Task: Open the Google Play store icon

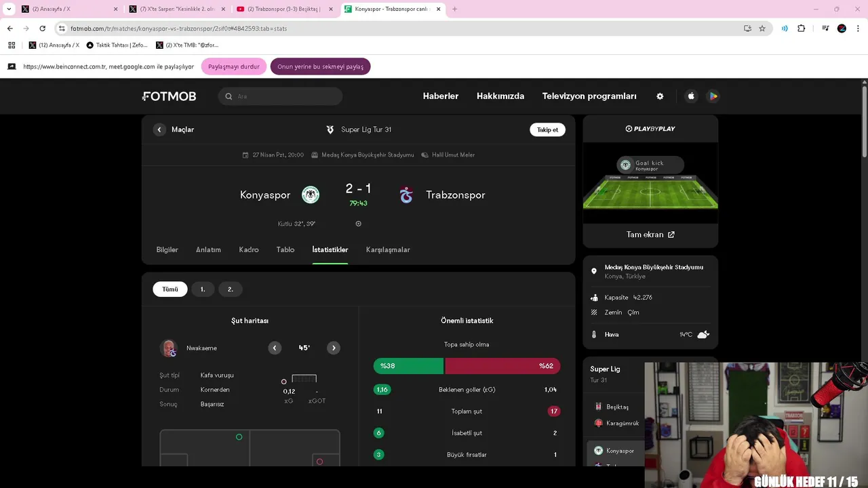Action: click(713, 96)
